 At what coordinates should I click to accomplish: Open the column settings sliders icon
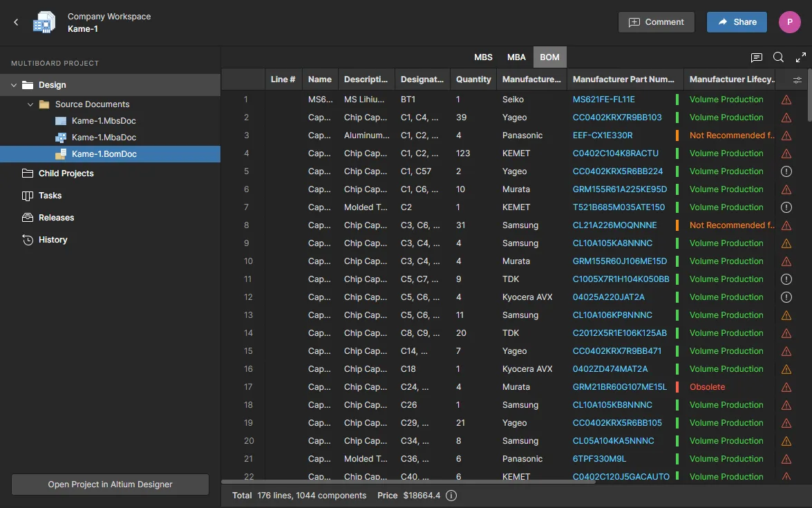(x=797, y=79)
